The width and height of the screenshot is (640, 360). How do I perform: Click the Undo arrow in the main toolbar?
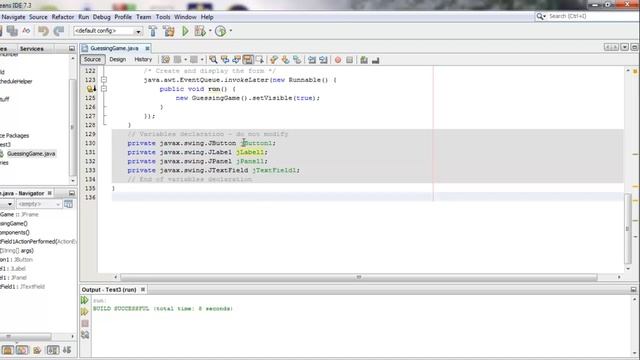(x=43, y=31)
